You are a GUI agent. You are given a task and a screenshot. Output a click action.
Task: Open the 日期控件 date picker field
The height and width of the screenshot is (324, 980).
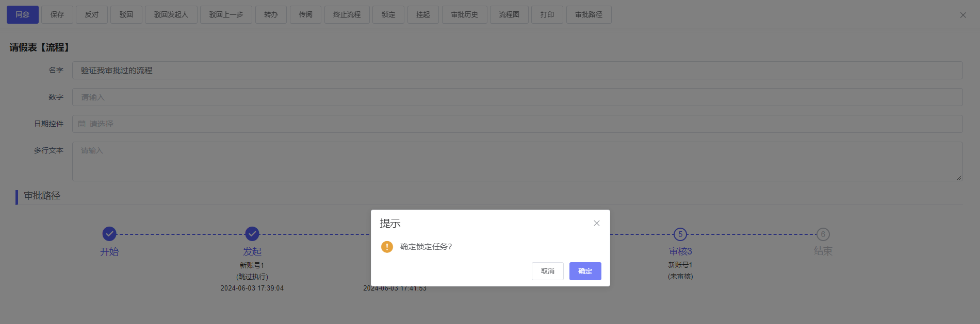click(x=517, y=124)
